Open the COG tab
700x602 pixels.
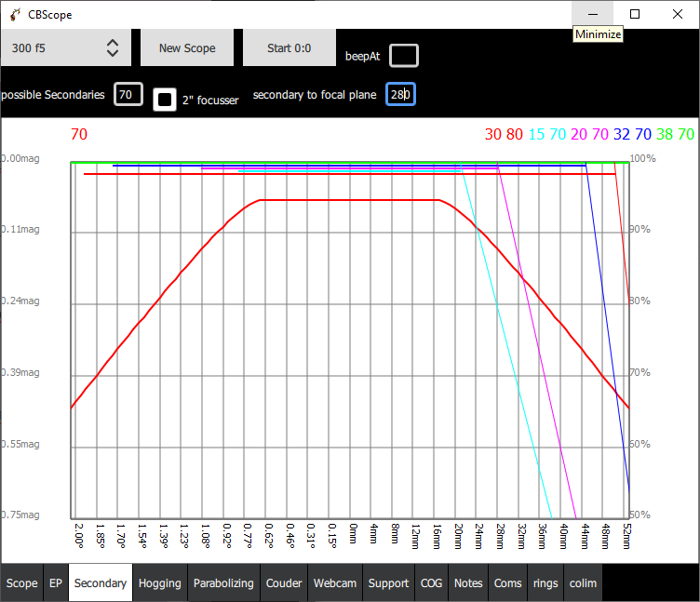(431, 582)
